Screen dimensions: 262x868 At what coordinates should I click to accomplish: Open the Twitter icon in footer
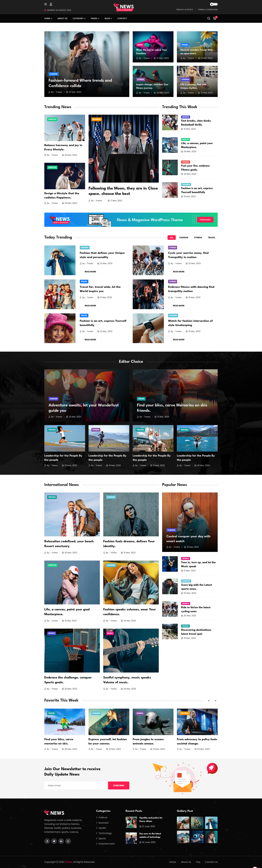tap(54, 841)
